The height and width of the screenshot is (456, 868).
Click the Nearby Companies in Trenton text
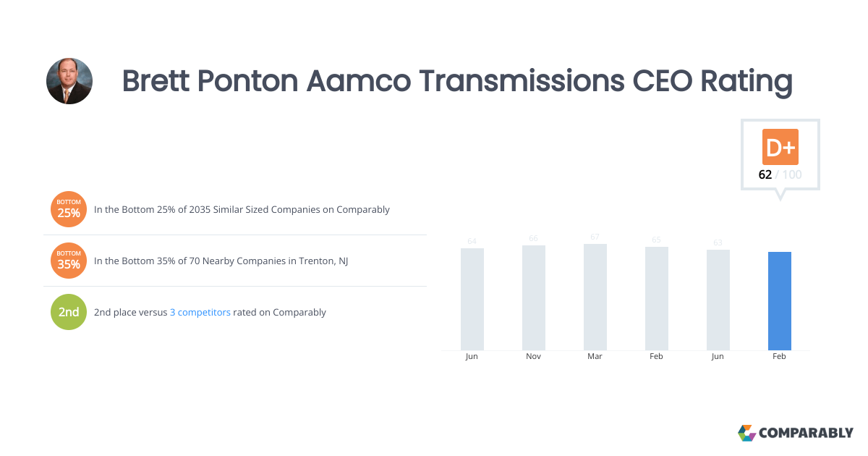click(221, 261)
